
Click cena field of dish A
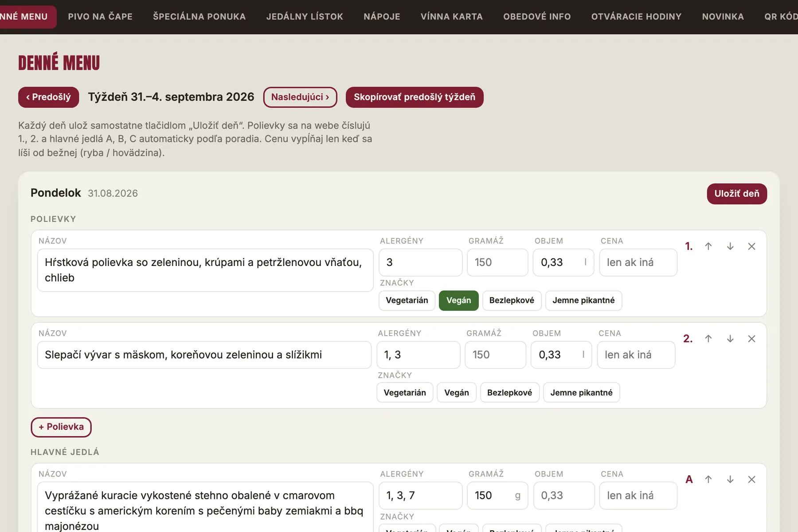(x=638, y=496)
